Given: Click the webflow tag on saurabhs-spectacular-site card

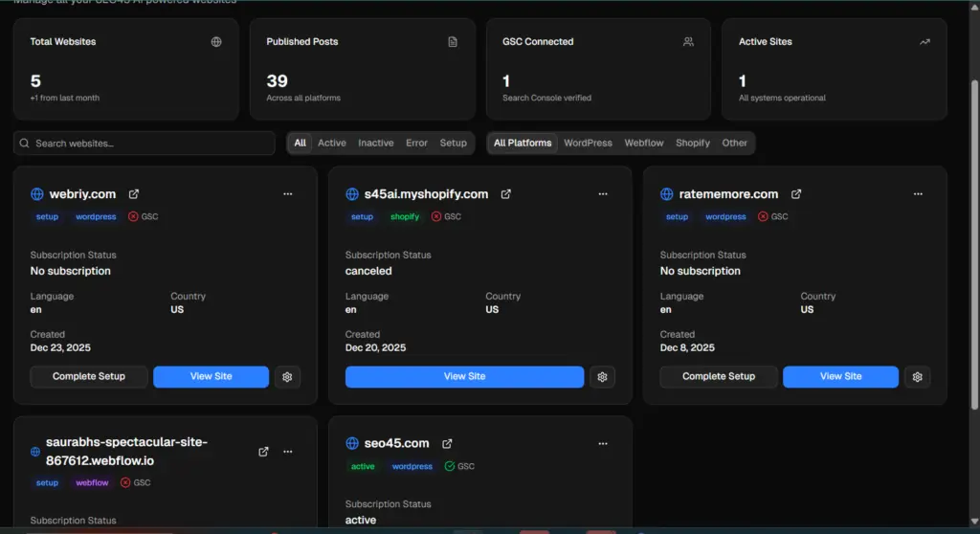Looking at the screenshot, I should (92, 482).
